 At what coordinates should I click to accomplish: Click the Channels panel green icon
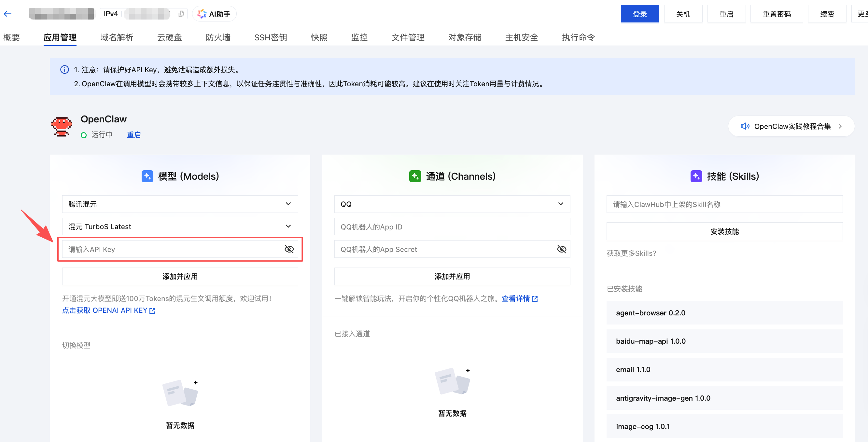[x=415, y=176]
